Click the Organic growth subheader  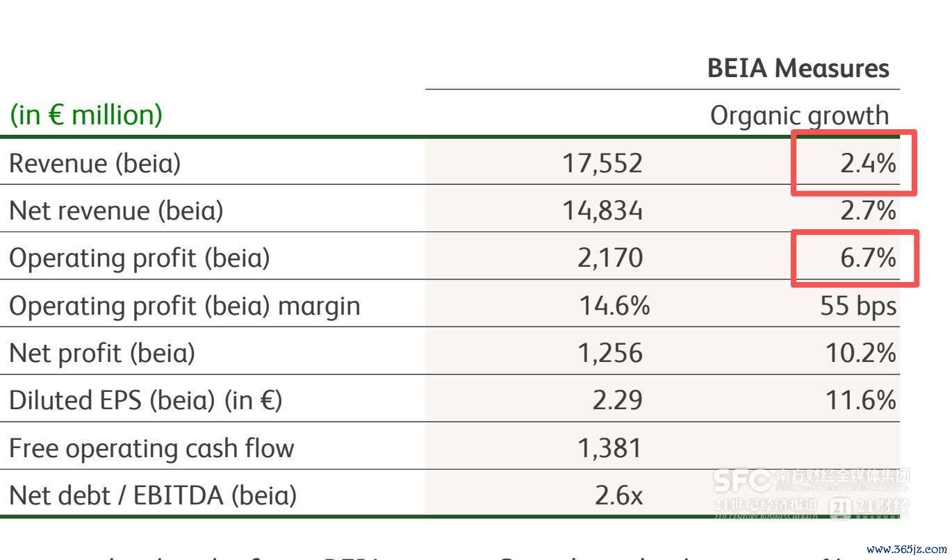[x=799, y=115]
